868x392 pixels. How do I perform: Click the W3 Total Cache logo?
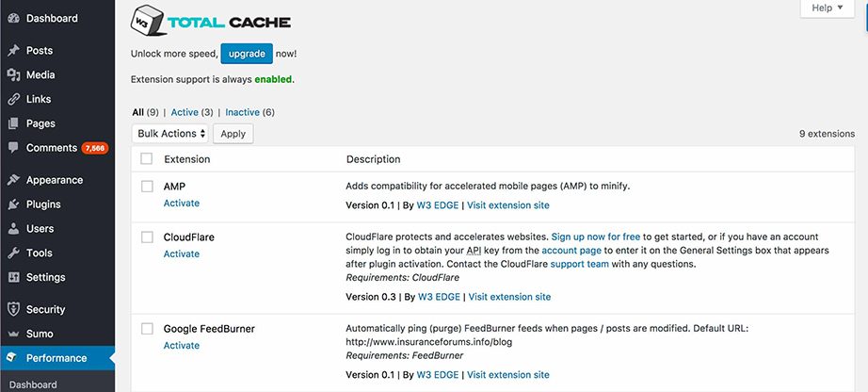[210, 22]
